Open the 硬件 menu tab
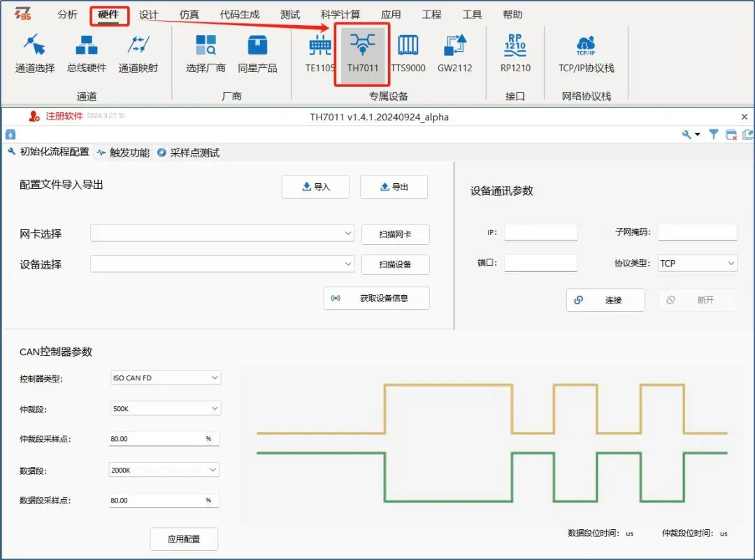This screenshot has width=755, height=560. 109,15
